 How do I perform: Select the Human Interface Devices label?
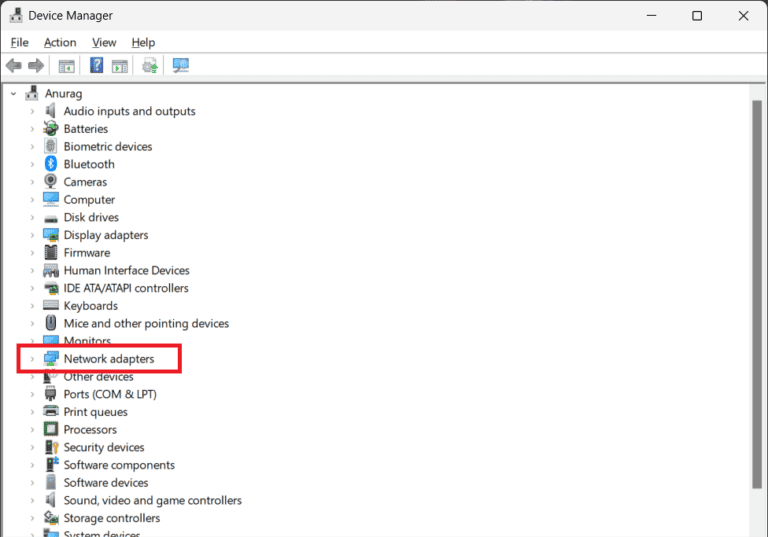coord(126,270)
